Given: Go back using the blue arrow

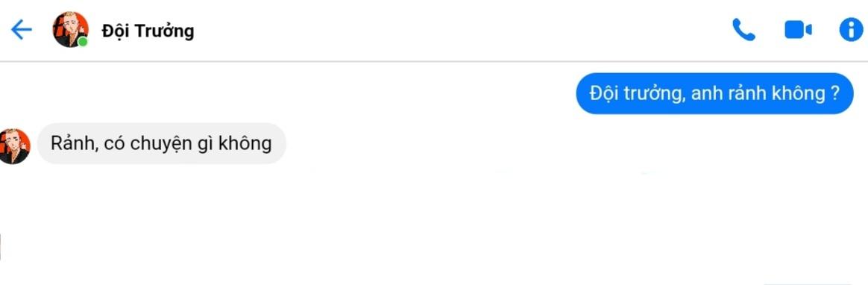Looking at the screenshot, I should [22, 30].
